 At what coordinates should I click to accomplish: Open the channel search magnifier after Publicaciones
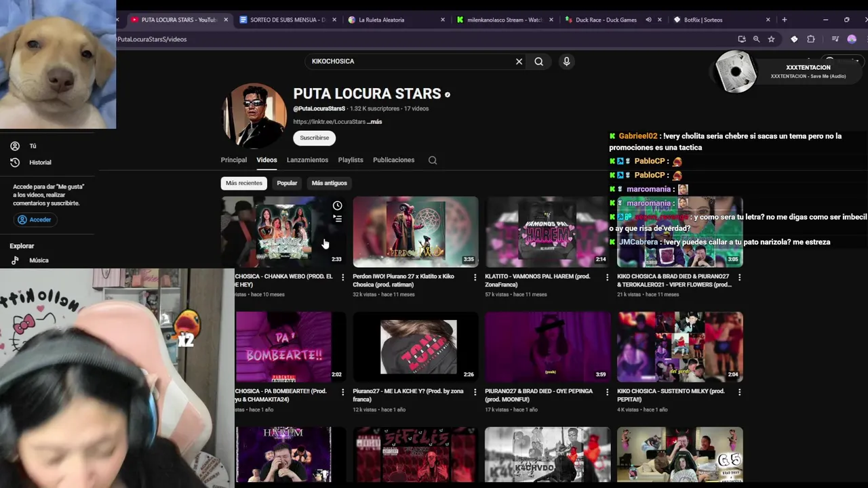click(x=433, y=160)
